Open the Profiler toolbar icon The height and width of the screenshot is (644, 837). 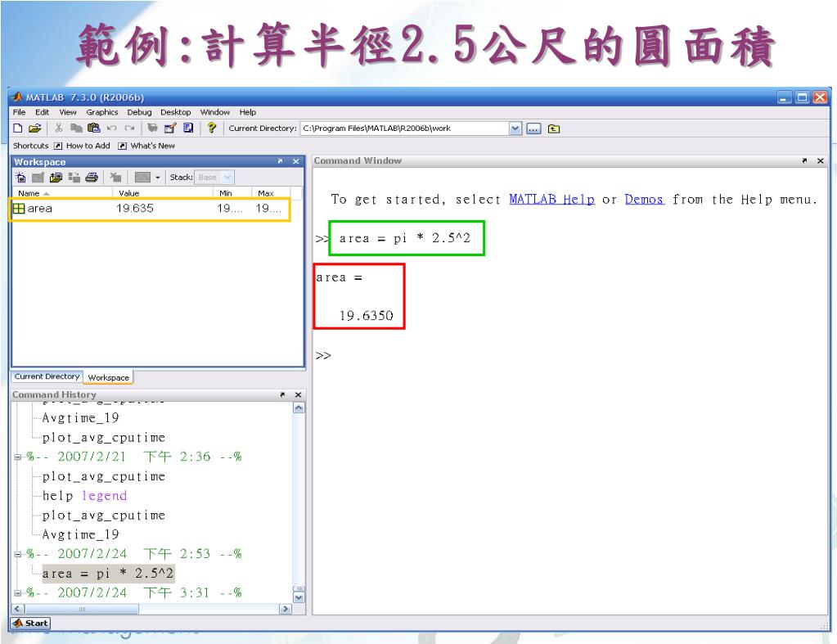(x=188, y=128)
